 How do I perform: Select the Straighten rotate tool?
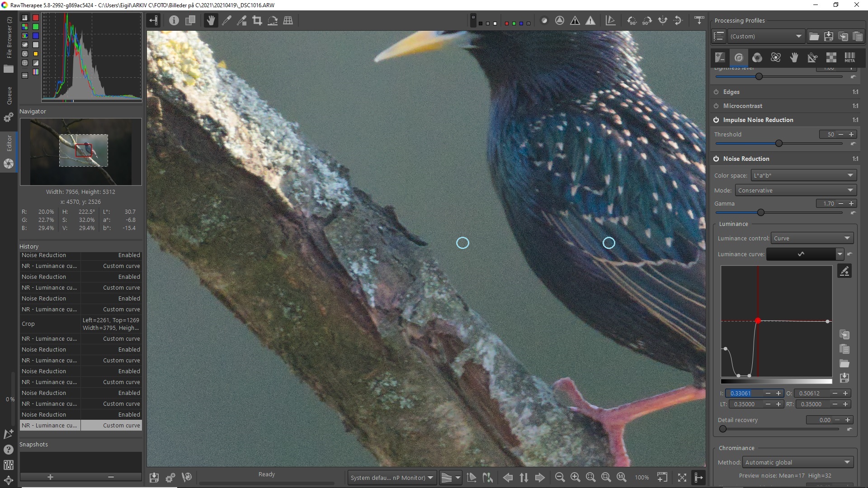(x=273, y=21)
